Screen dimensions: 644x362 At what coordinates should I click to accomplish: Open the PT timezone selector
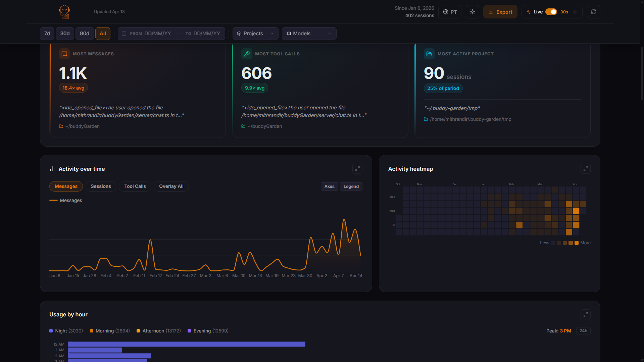[450, 12]
